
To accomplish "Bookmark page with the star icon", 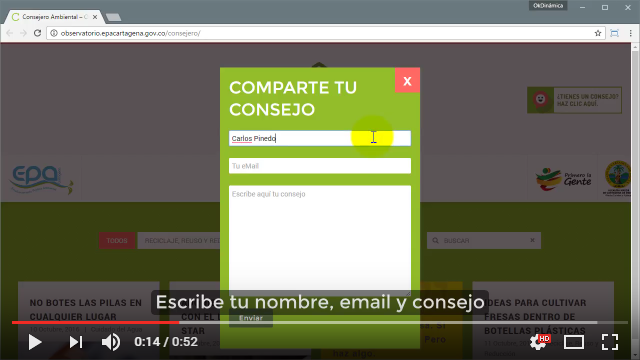I will point(598,33).
